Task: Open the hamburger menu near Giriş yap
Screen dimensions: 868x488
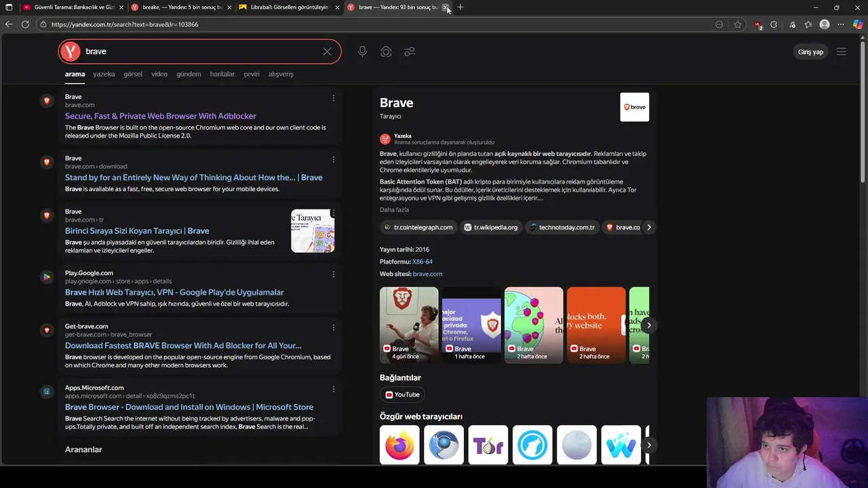Action: [x=841, y=52]
